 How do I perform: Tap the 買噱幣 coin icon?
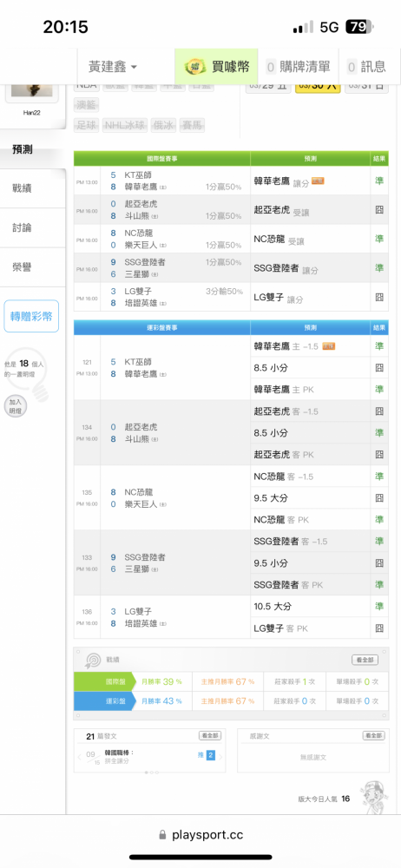pyautogui.click(x=195, y=67)
